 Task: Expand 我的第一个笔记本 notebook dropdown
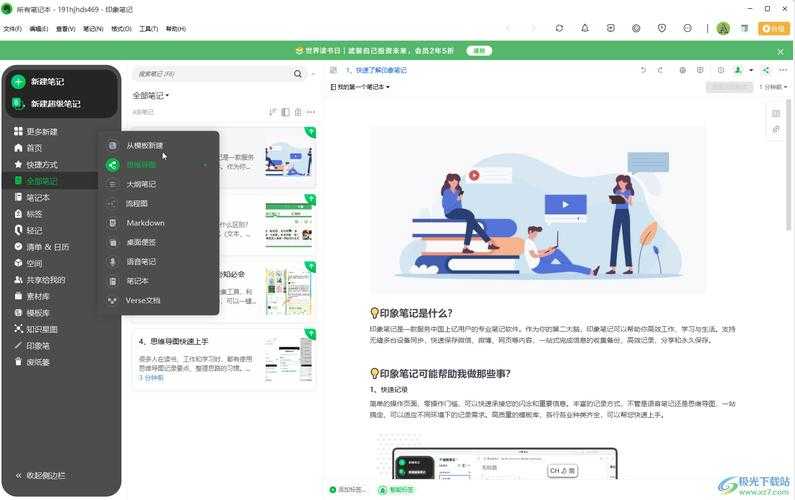tap(360, 87)
